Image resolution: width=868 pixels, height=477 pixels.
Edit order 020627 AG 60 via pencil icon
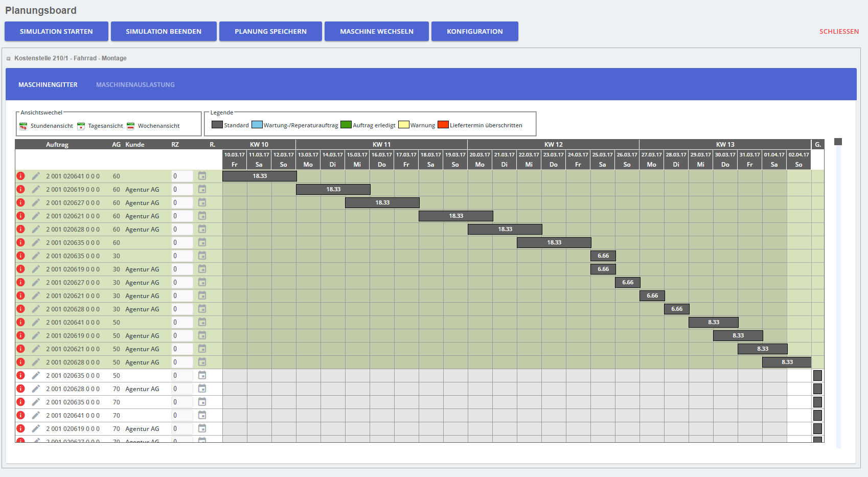tap(36, 202)
